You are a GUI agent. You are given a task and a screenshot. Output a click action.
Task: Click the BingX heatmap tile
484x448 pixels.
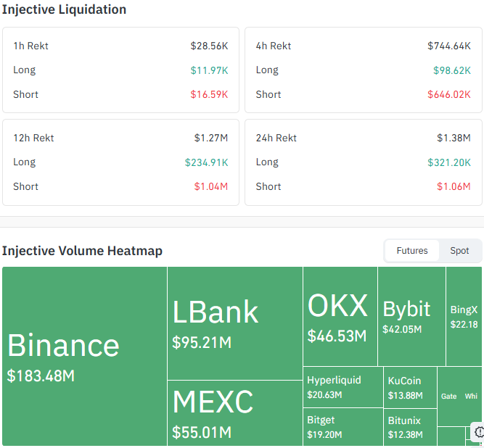464,316
